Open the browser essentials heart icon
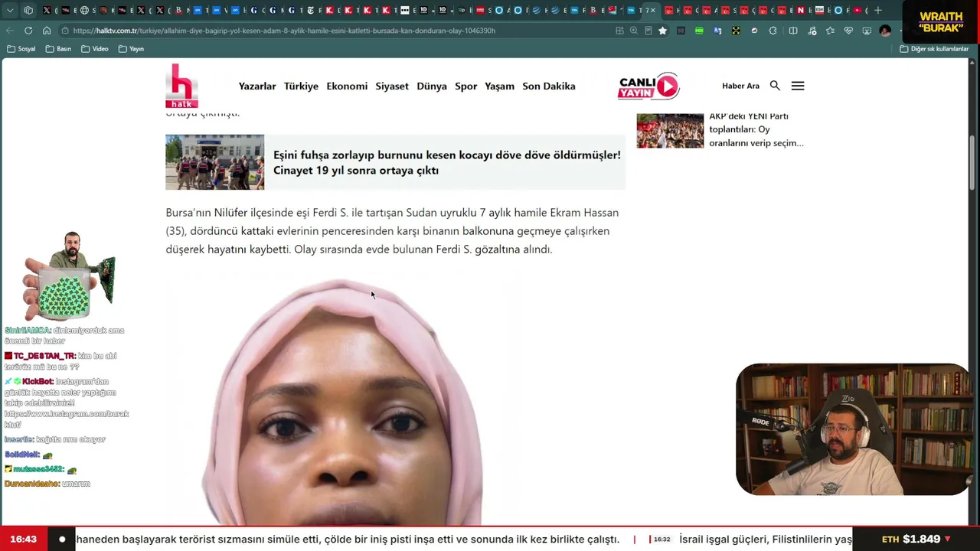 pyautogui.click(x=848, y=31)
